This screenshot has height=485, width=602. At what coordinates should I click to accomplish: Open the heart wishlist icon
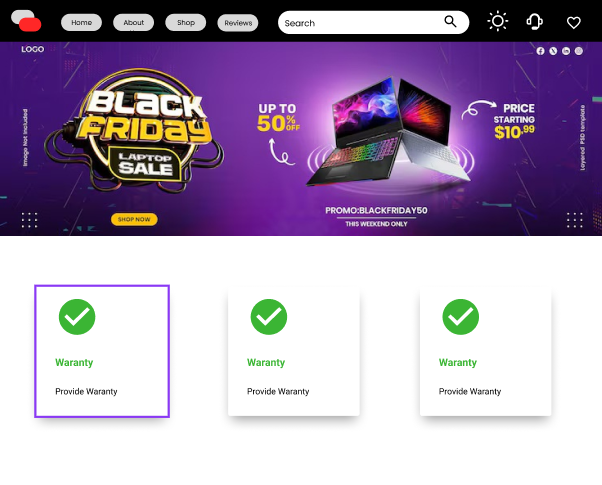click(x=573, y=22)
